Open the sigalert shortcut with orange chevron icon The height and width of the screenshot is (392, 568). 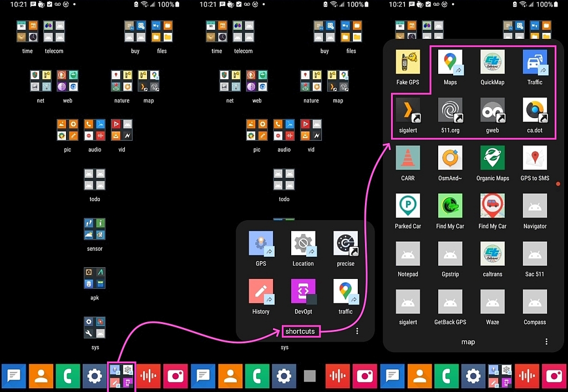point(408,110)
